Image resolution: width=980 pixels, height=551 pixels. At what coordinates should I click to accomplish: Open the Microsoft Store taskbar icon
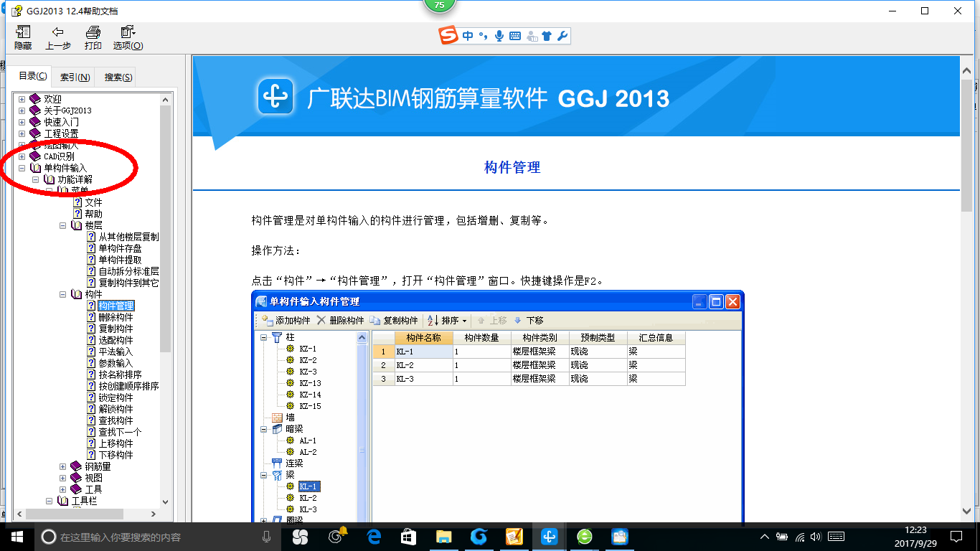(x=408, y=537)
